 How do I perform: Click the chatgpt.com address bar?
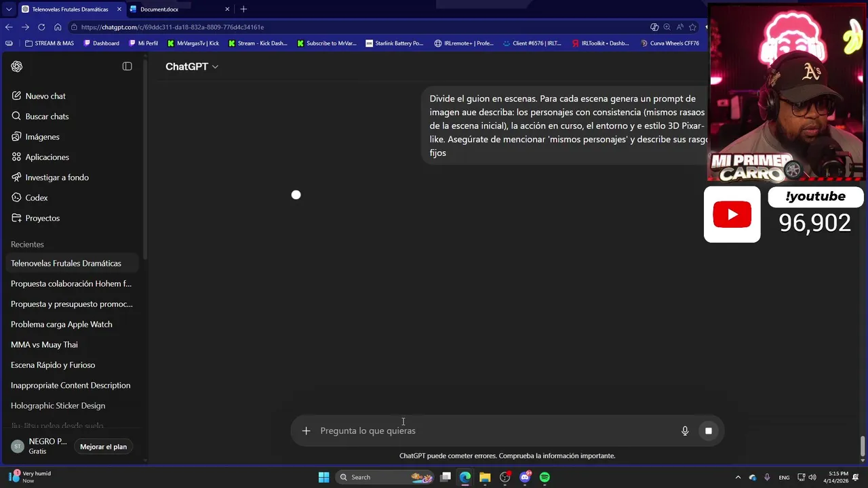[x=359, y=27]
